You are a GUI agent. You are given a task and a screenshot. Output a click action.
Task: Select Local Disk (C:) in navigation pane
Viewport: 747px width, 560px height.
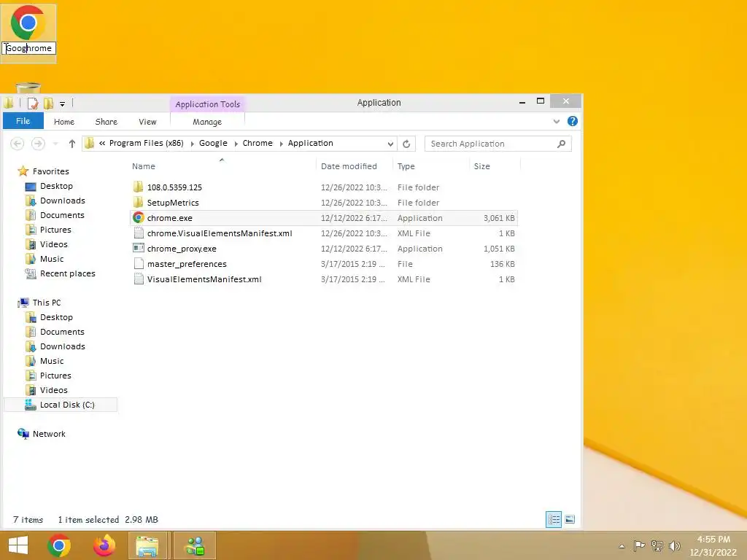[x=60, y=405]
